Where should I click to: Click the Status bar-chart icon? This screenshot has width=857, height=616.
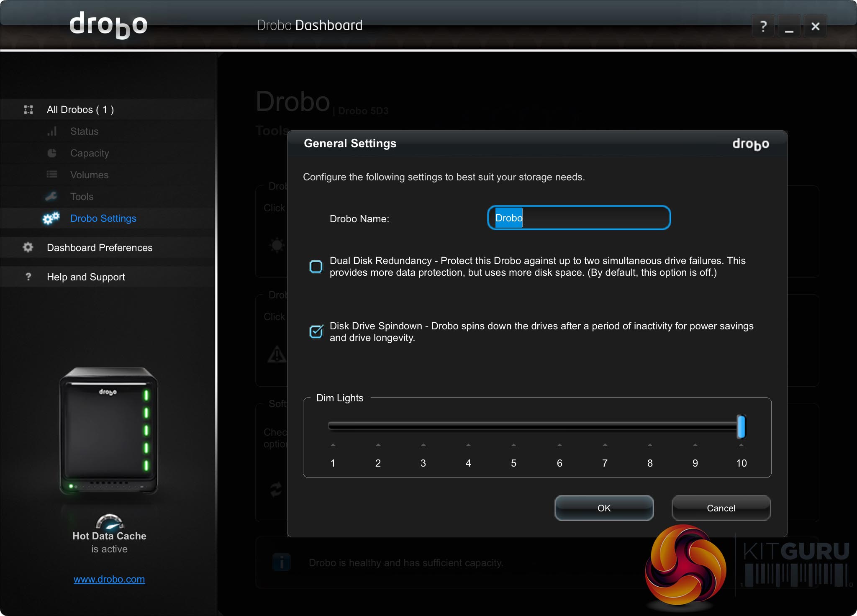[x=52, y=131]
